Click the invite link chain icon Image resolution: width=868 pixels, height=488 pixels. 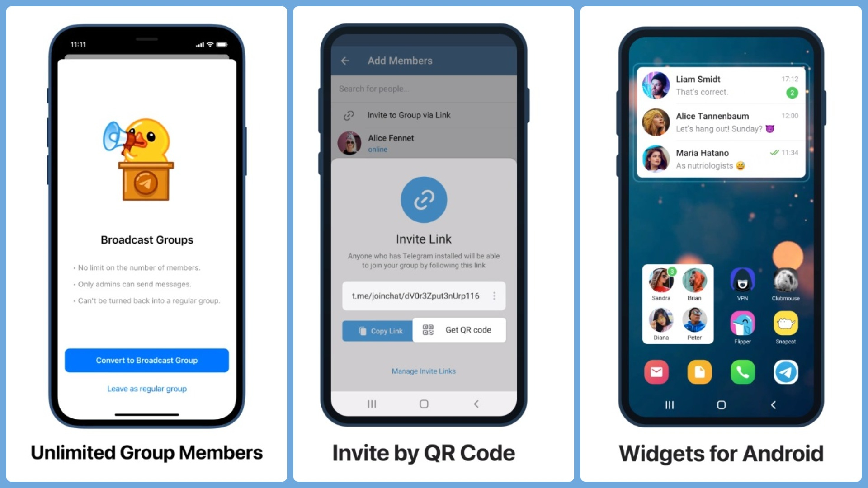(x=424, y=200)
